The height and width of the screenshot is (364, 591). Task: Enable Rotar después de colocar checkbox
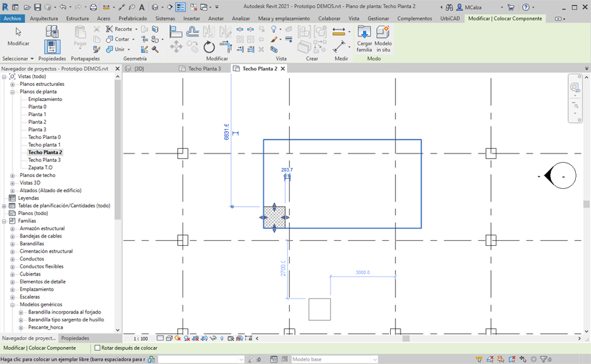pyautogui.click(x=98, y=348)
